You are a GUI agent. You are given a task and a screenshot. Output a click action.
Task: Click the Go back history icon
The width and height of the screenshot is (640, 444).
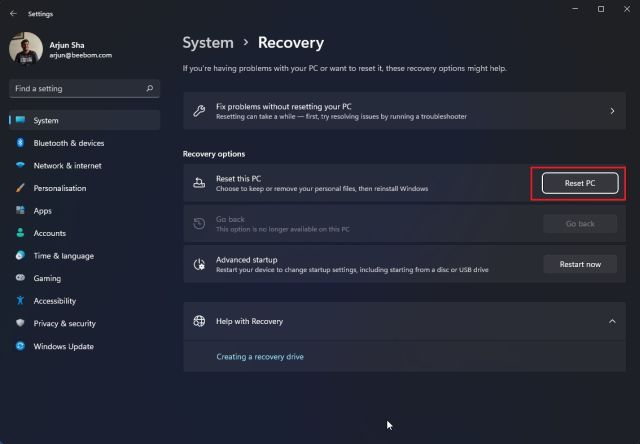pos(199,223)
